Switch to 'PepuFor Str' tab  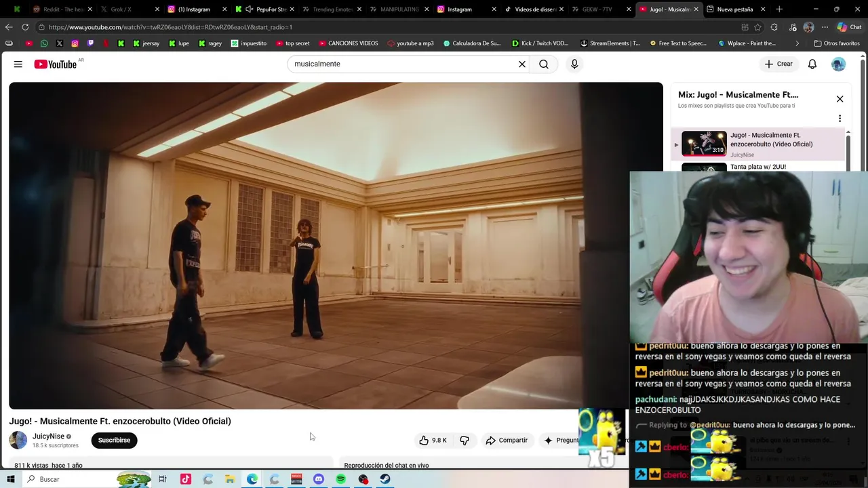point(263,9)
